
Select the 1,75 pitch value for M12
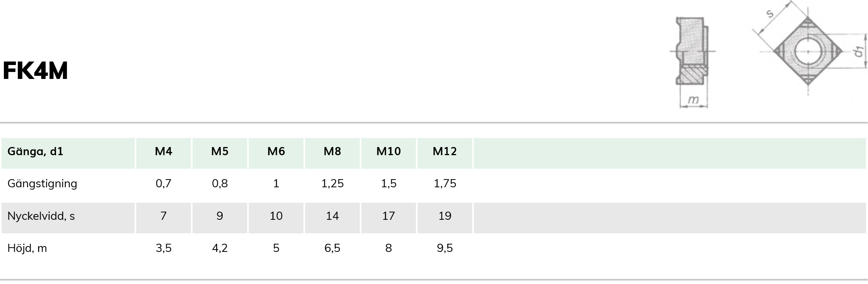click(445, 183)
